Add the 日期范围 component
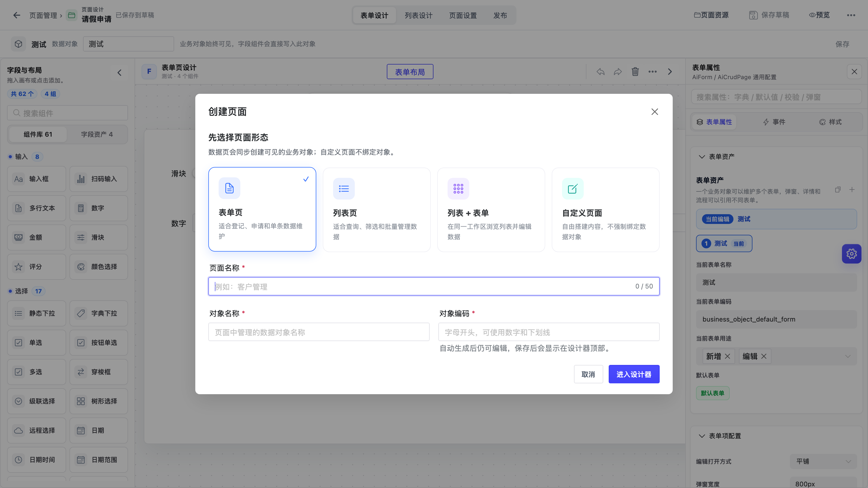This screenshot has height=488, width=868. (x=99, y=460)
